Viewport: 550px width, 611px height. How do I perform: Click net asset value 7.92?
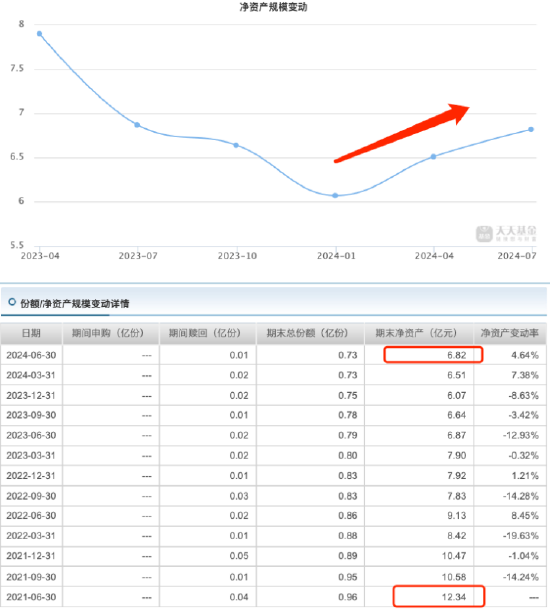click(456, 476)
